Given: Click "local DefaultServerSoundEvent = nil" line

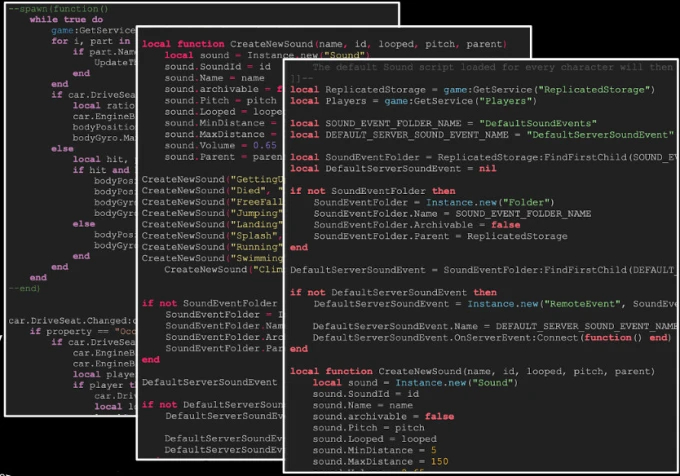Looking at the screenshot, I should (x=393, y=169).
